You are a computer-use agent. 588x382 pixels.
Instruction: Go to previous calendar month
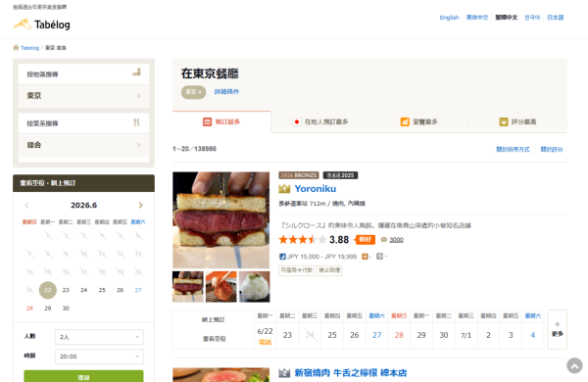(x=26, y=205)
